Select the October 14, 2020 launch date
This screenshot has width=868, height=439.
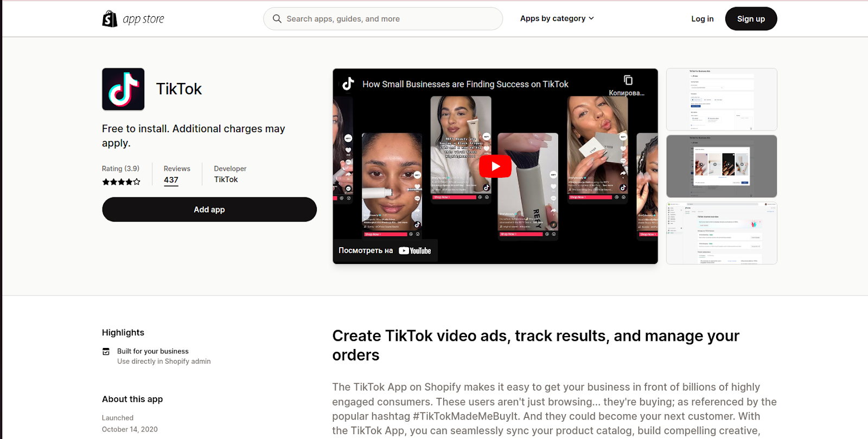pyautogui.click(x=130, y=429)
